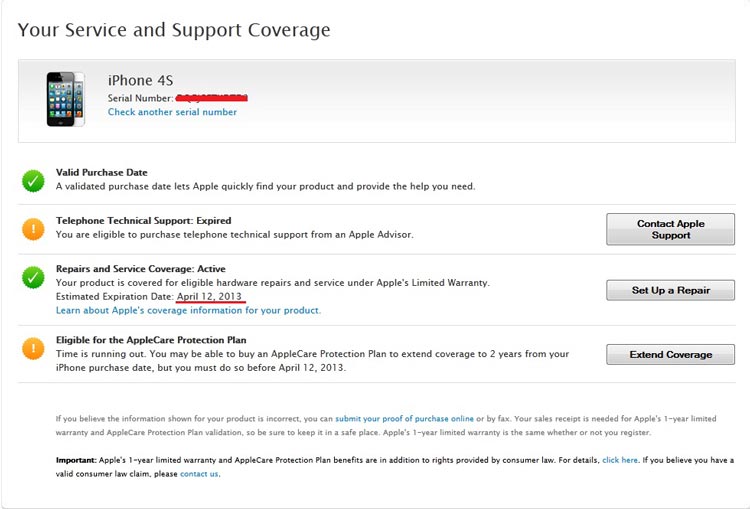Open Learn about Apple's coverage information link
The width and height of the screenshot is (750, 509).
click(188, 310)
